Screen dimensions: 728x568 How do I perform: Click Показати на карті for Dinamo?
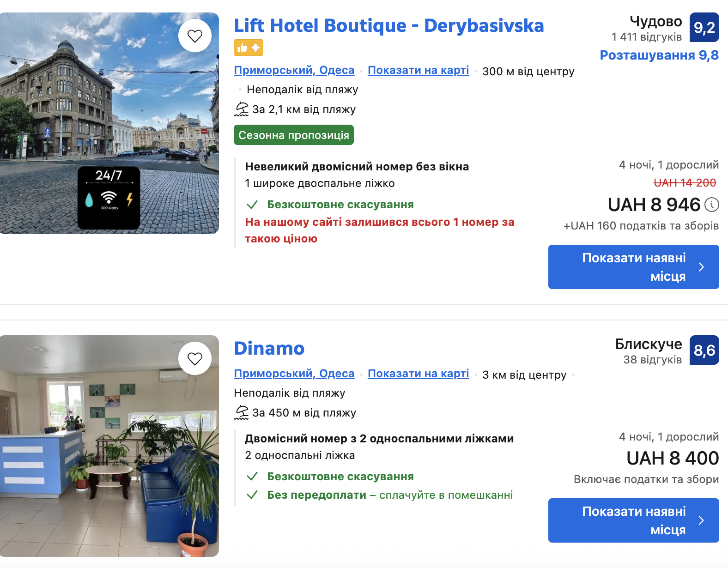point(418,374)
